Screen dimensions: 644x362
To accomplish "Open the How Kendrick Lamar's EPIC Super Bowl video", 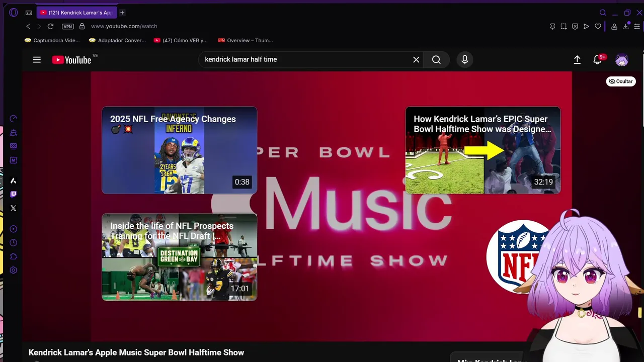I will [x=483, y=150].
